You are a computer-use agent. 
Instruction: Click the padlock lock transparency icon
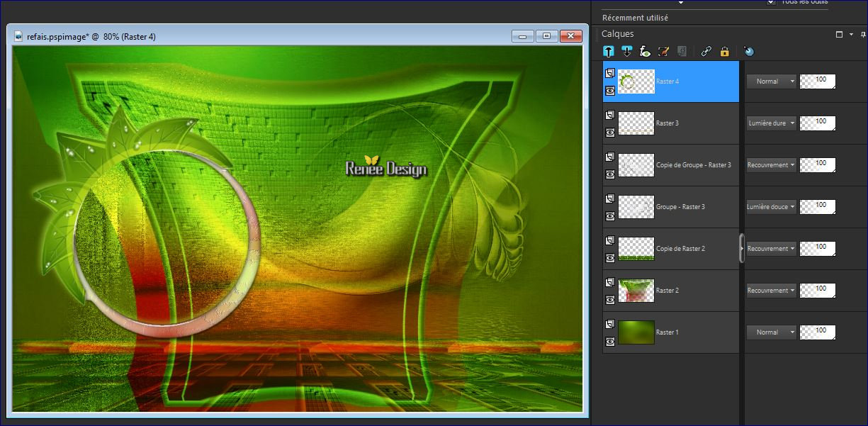(x=724, y=51)
